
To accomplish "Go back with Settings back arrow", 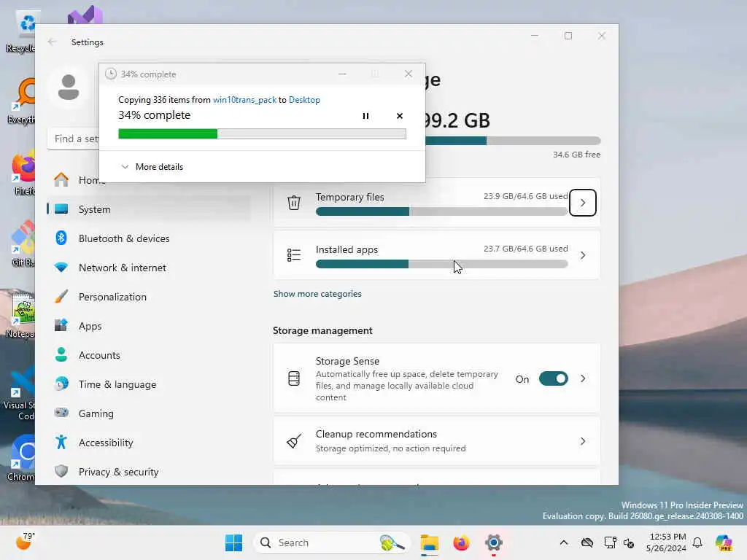I will click(52, 42).
